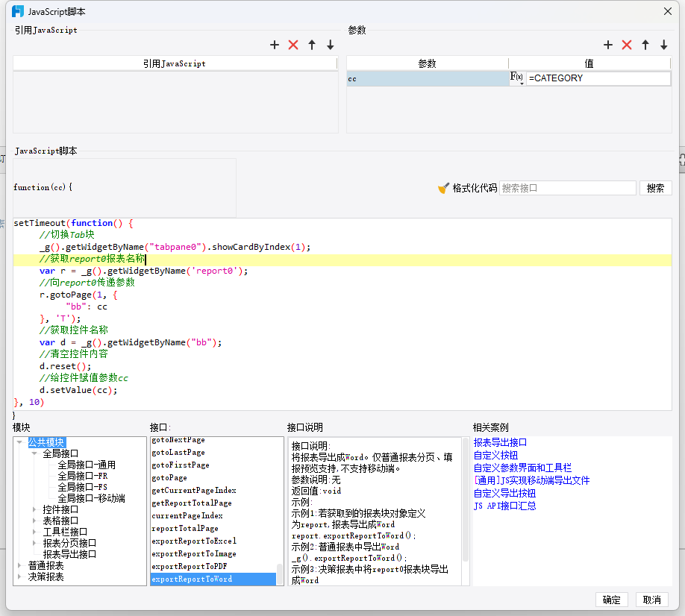Add a new parameter with plus icon

(x=608, y=45)
